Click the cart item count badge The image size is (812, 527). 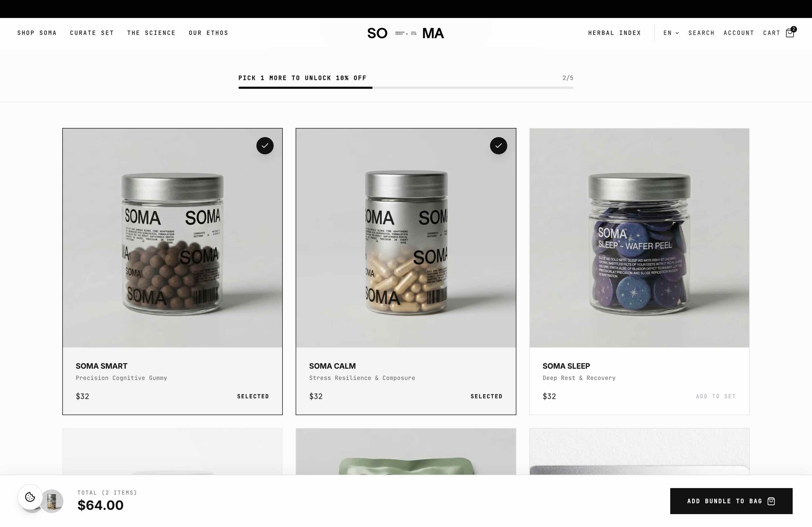tap(793, 29)
